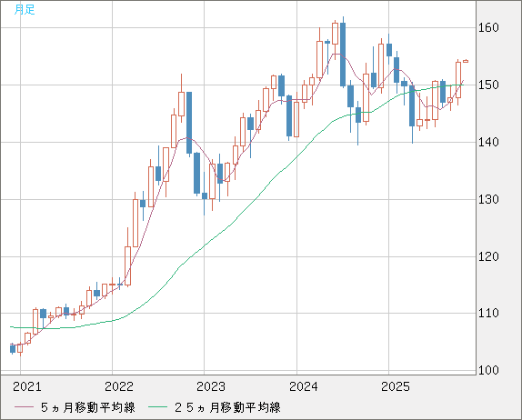This screenshot has width=522, height=420.
Task: Click the first blue candlestick before 2021
Action: tap(13, 349)
